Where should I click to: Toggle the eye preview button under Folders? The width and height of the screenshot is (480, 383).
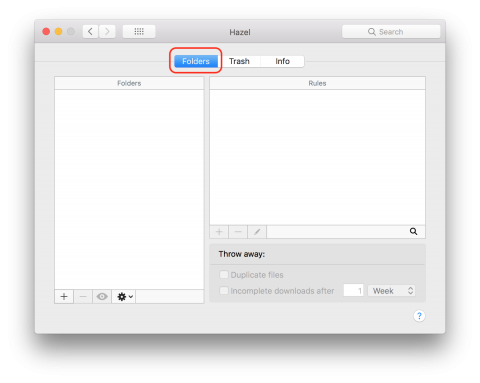click(102, 296)
